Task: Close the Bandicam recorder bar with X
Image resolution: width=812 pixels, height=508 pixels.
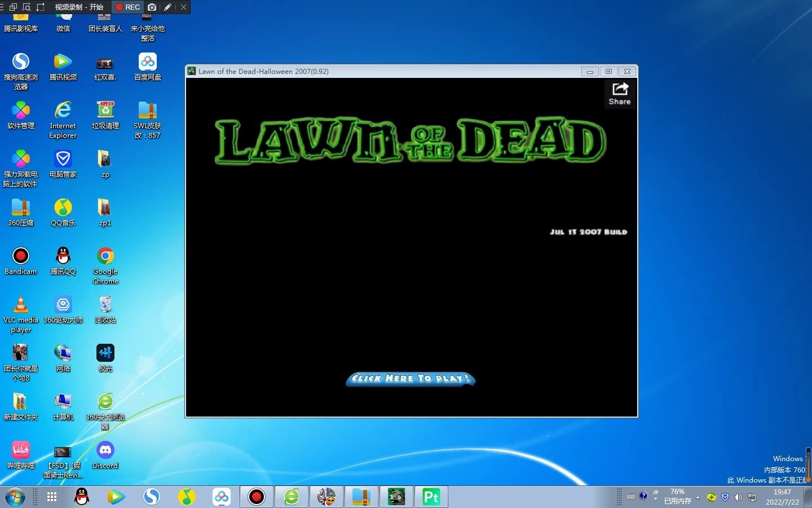Action: pos(183,7)
